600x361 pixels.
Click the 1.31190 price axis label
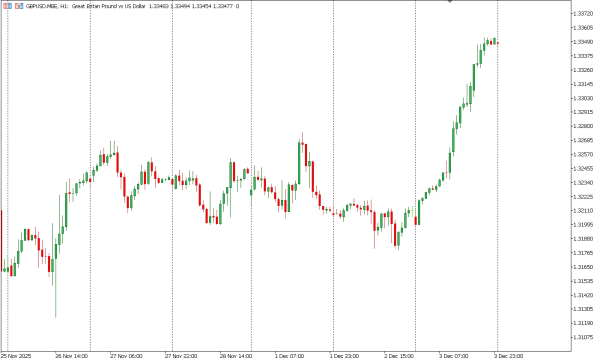582,323
